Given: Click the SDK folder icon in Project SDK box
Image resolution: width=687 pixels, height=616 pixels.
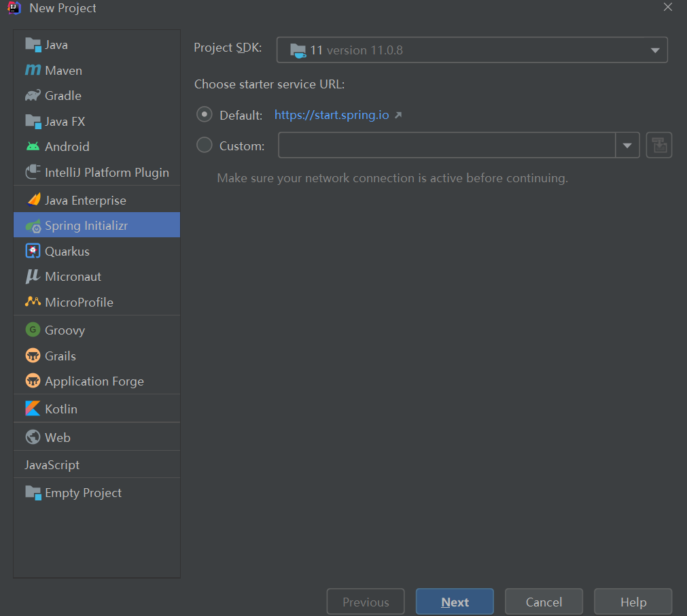Looking at the screenshot, I should (x=298, y=51).
